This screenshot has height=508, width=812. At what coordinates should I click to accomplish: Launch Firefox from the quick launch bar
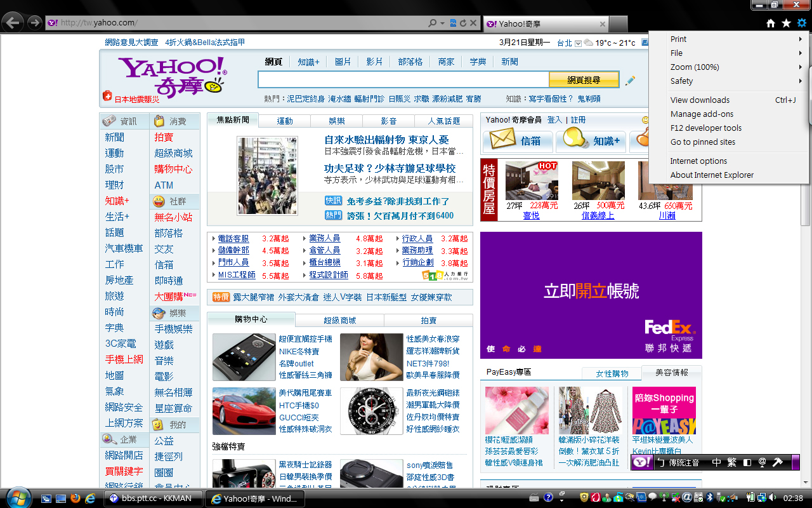pos(75,498)
